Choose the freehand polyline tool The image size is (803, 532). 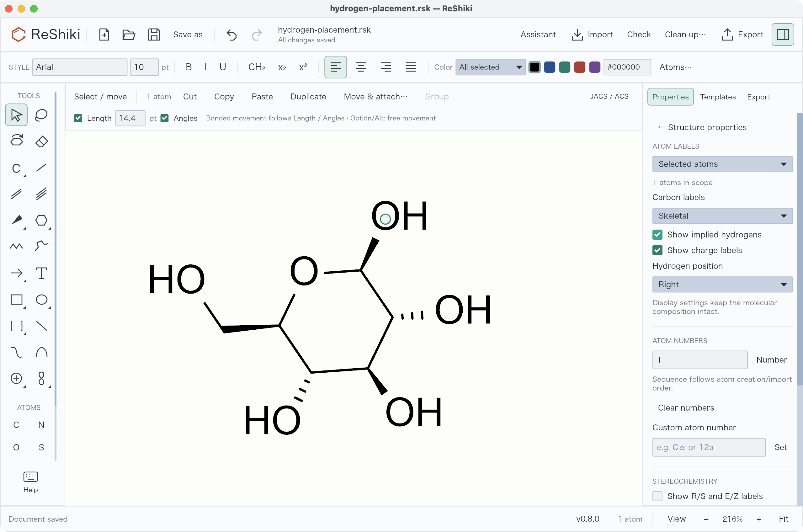point(41,246)
